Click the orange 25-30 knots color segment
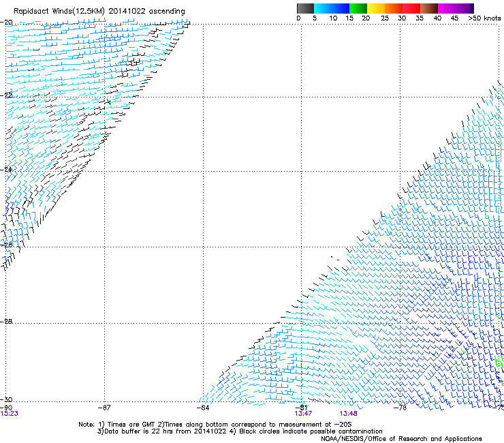 (394, 8)
